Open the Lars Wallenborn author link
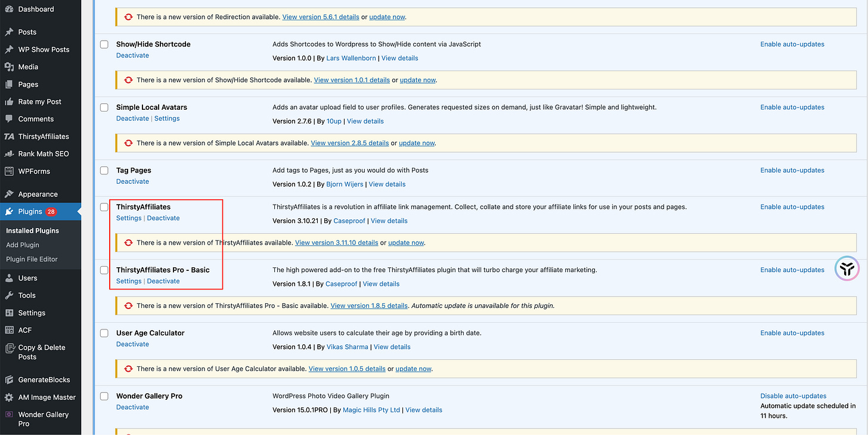 [352, 58]
